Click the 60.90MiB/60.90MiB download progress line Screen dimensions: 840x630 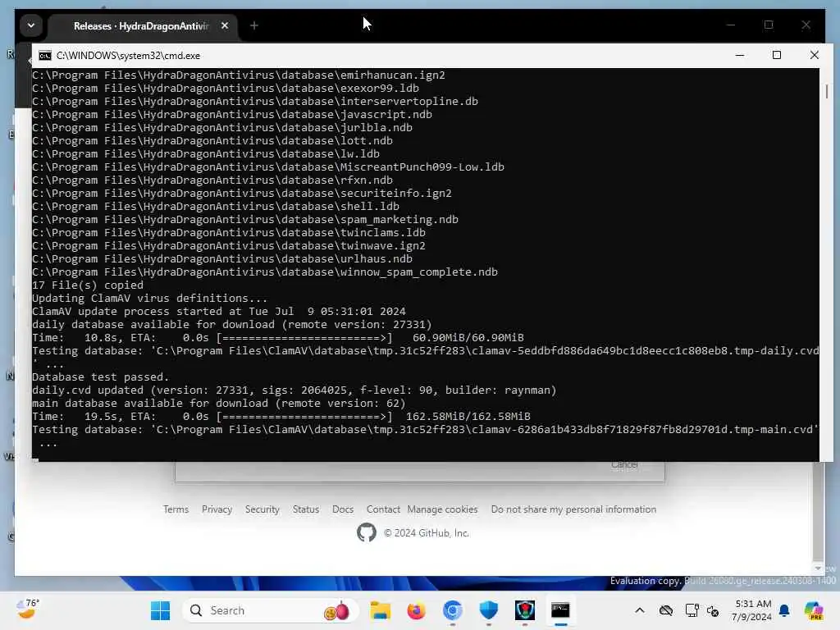click(278, 337)
